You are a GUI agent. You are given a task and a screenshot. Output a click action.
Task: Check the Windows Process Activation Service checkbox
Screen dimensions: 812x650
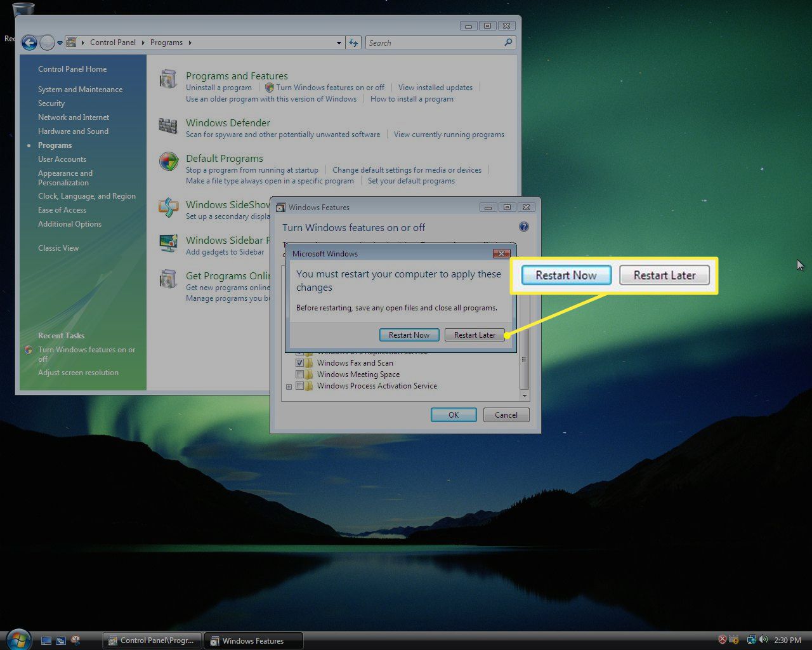click(x=299, y=386)
